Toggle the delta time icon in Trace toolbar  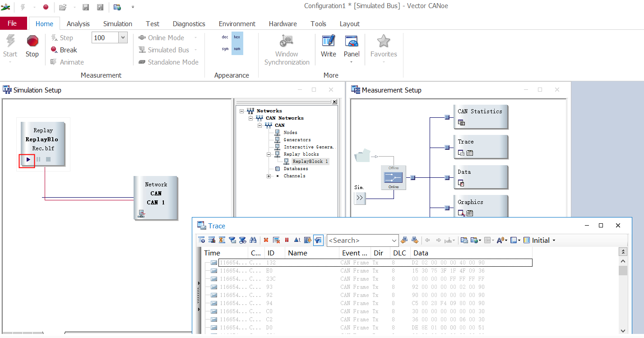coord(297,240)
